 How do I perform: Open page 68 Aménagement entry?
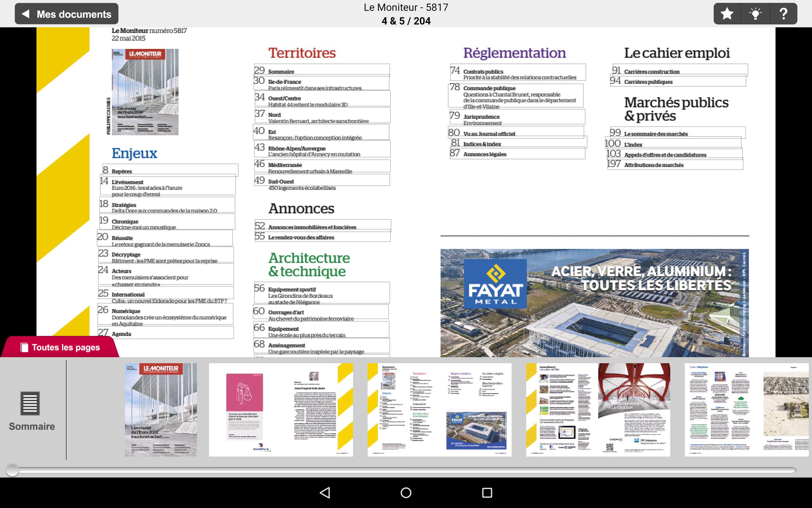pyautogui.click(x=322, y=346)
